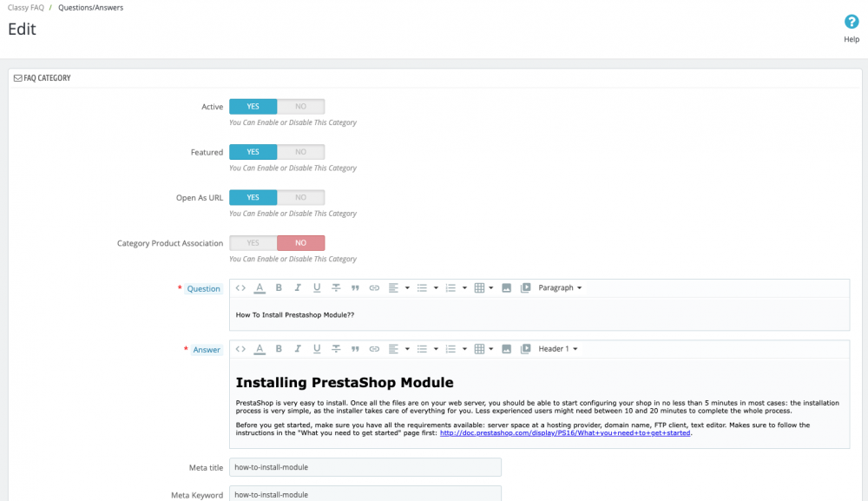This screenshot has height=501, width=868.
Task: Disable the Featured option
Action: point(301,151)
